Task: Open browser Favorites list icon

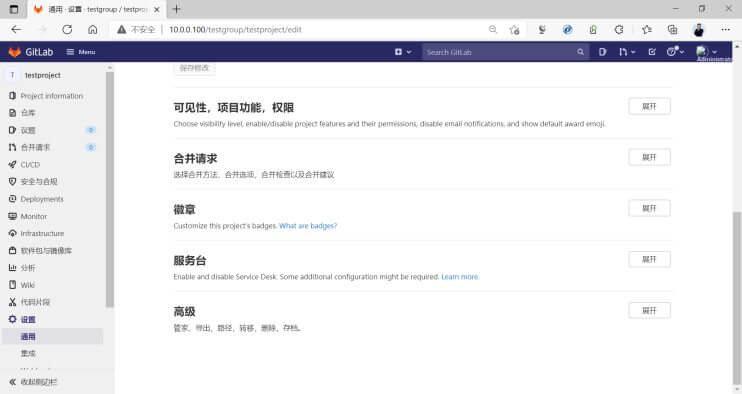Action: (x=647, y=29)
